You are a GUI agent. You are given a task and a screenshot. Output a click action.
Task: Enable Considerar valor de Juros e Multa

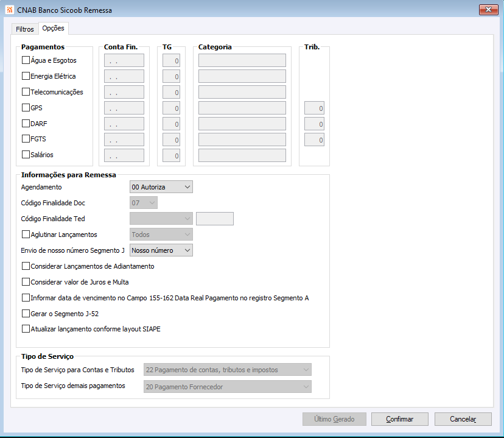(26, 281)
